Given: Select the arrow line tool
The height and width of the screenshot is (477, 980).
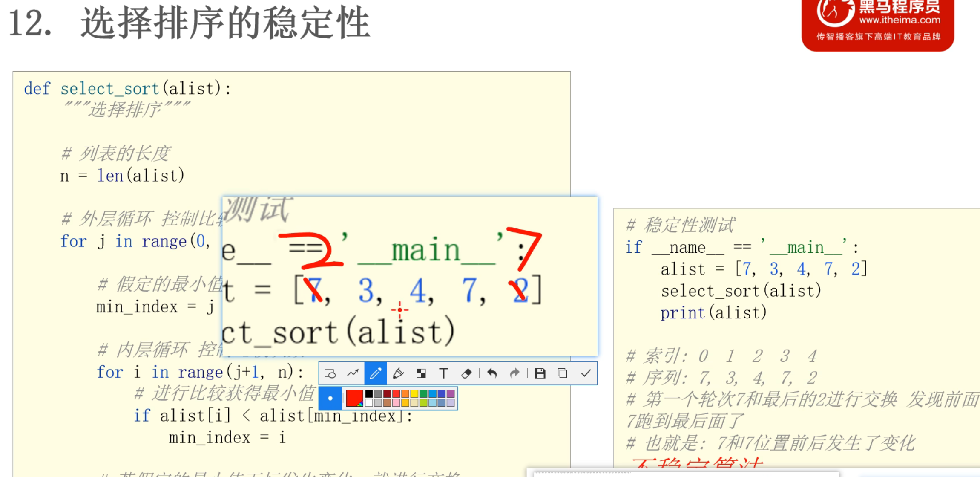Looking at the screenshot, I should pyautogui.click(x=353, y=374).
